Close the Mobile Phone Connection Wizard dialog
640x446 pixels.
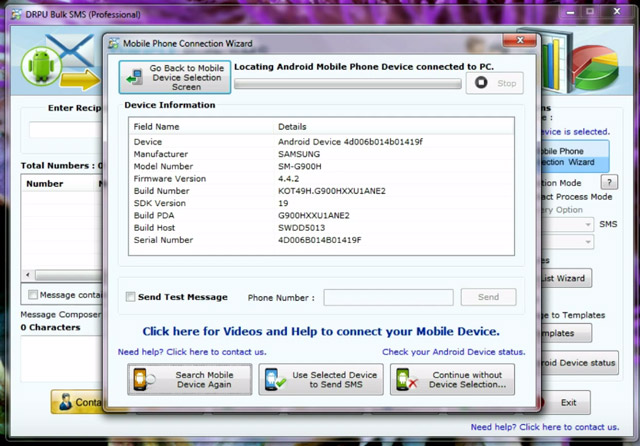pyautogui.click(x=520, y=40)
